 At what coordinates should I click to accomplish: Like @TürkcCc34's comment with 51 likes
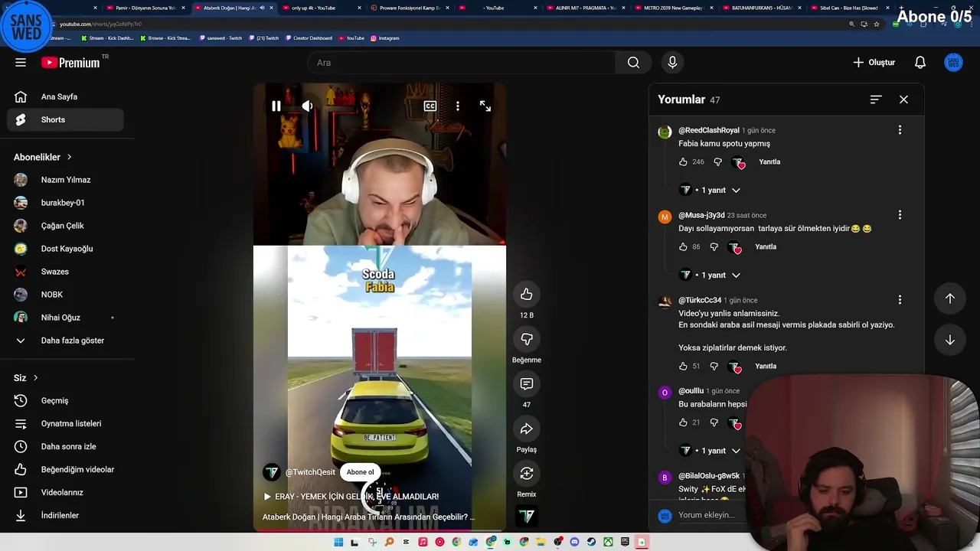pyautogui.click(x=683, y=367)
